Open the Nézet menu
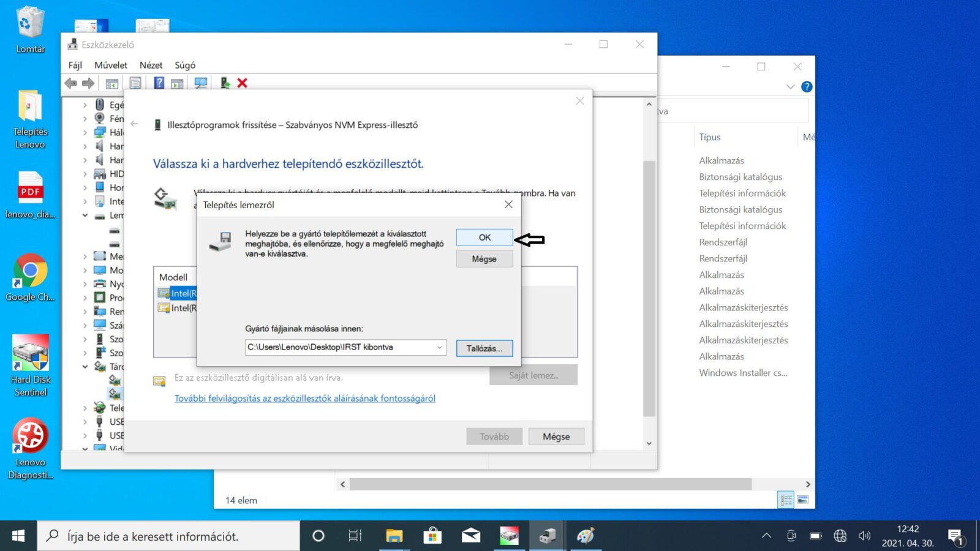 (151, 65)
